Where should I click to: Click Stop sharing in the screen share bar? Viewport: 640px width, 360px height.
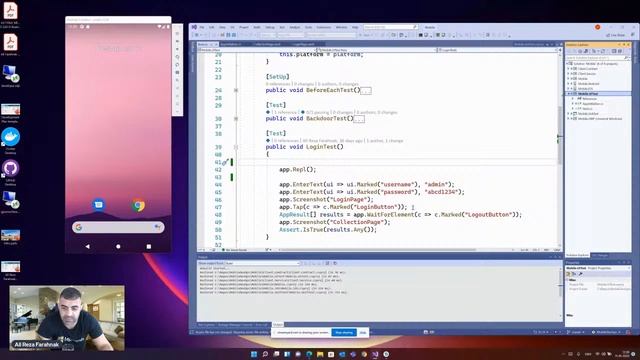coord(344,333)
